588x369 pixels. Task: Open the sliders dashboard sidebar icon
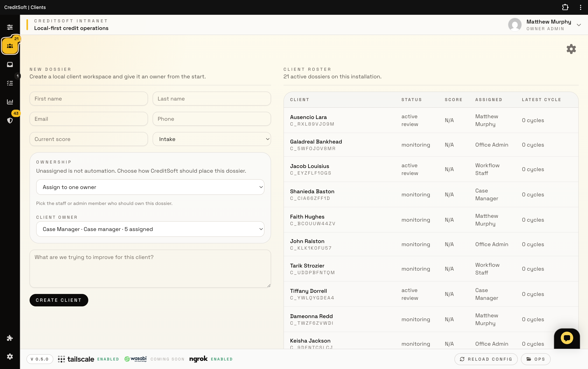click(10, 27)
